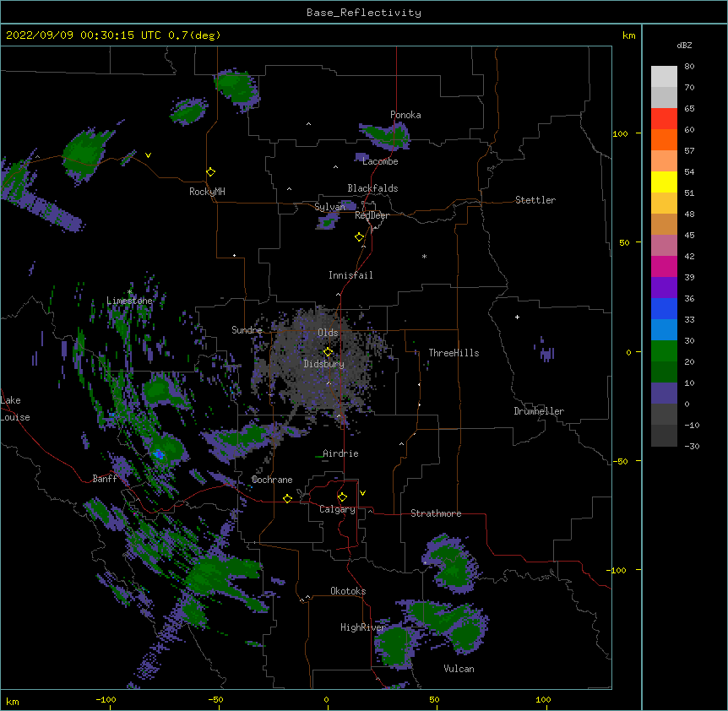
Task: Click the 50 tick on right axis
Action: [624, 242]
